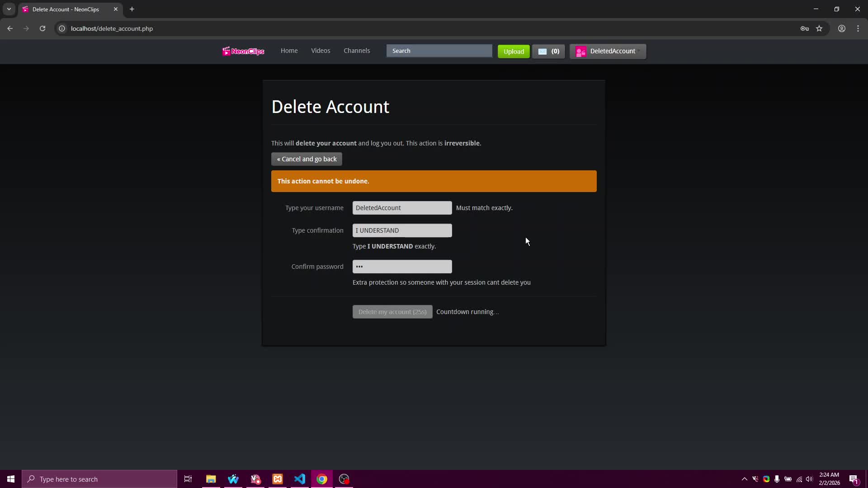Click the NeonClips search field
The width and height of the screenshot is (868, 488).
[x=439, y=51]
